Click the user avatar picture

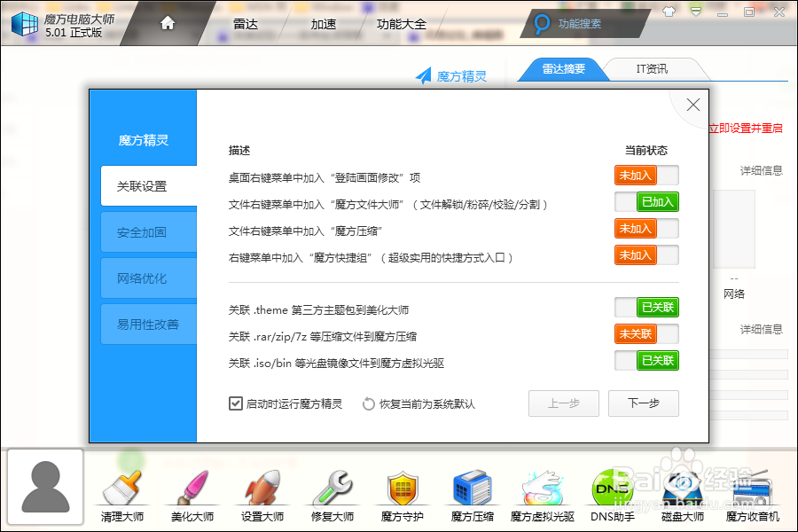point(45,487)
